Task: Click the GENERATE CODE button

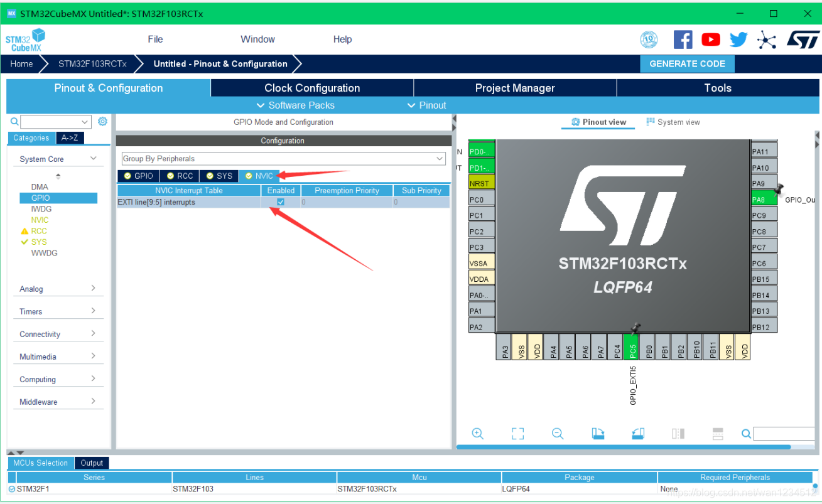Action: tap(687, 64)
